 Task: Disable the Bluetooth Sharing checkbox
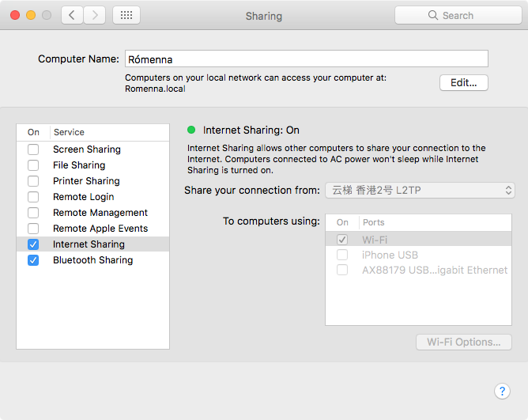point(33,260)
